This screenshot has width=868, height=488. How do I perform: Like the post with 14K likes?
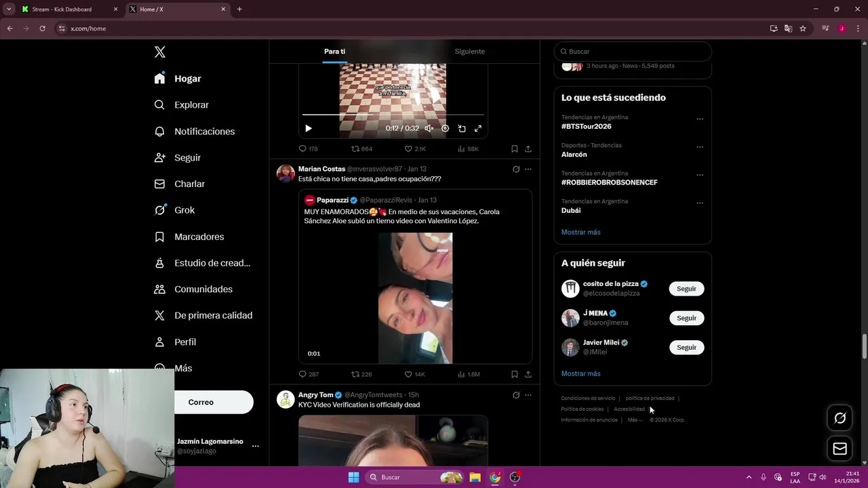tap(415, 374)
